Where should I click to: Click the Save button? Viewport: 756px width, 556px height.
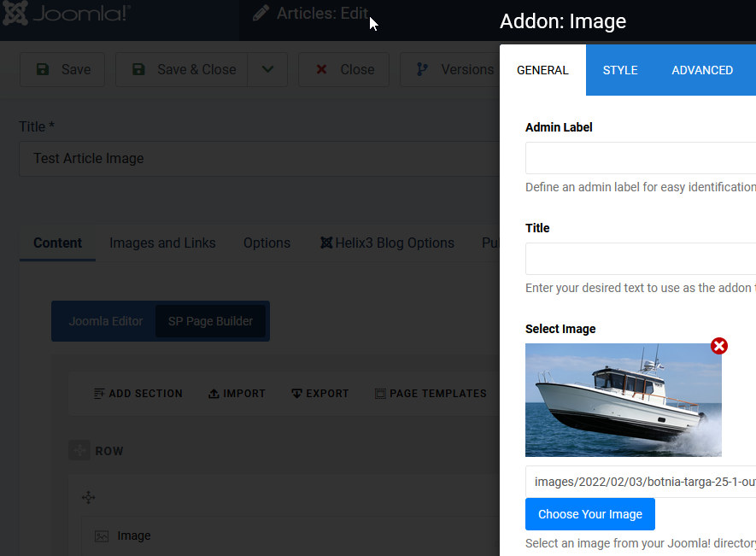pos(62,69)
